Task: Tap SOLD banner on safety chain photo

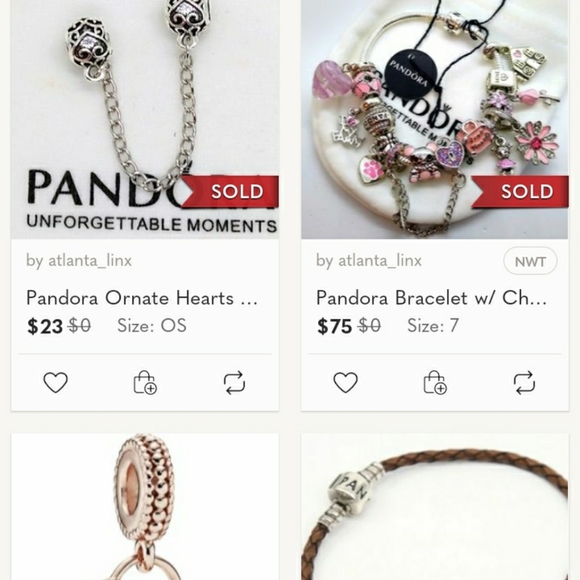Action: [x=230, y=192]
